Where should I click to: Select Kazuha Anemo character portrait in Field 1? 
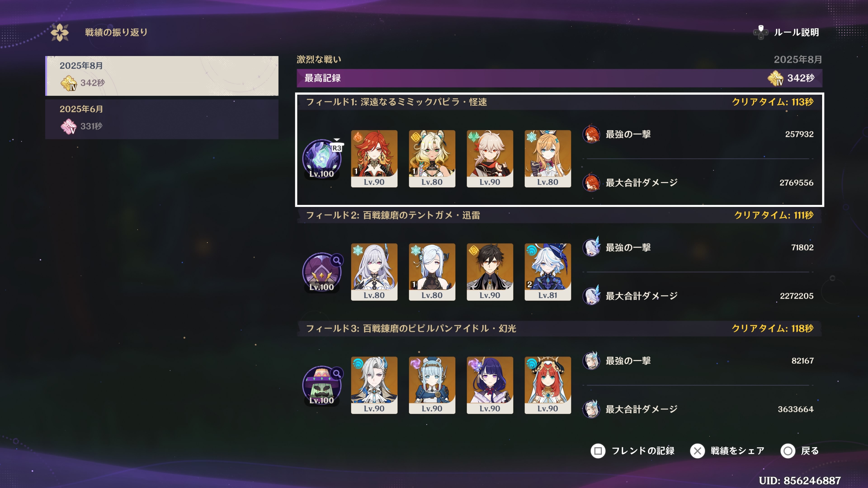[x=490, y=159]
